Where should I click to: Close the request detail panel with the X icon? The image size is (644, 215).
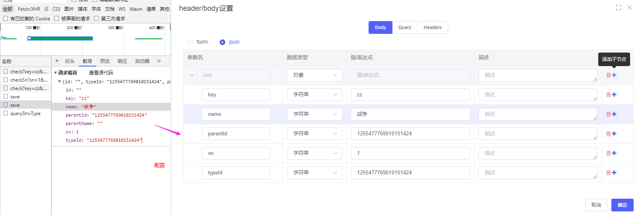pyautogui.click(x=57, y=61)
